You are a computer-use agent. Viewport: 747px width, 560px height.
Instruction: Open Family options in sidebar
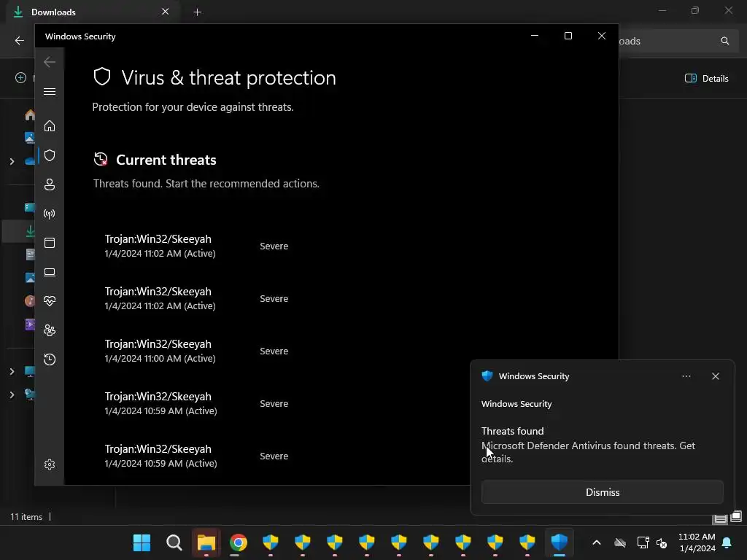point(50,330)
